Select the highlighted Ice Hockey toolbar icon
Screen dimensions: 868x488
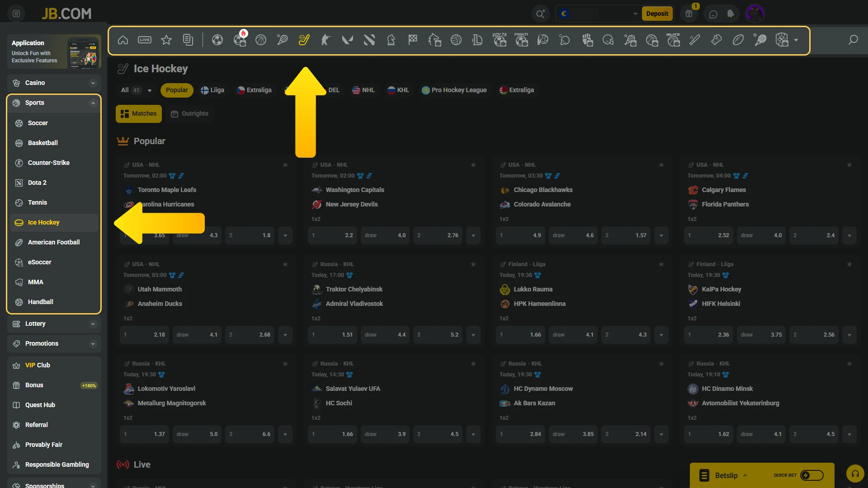point(304,40)
